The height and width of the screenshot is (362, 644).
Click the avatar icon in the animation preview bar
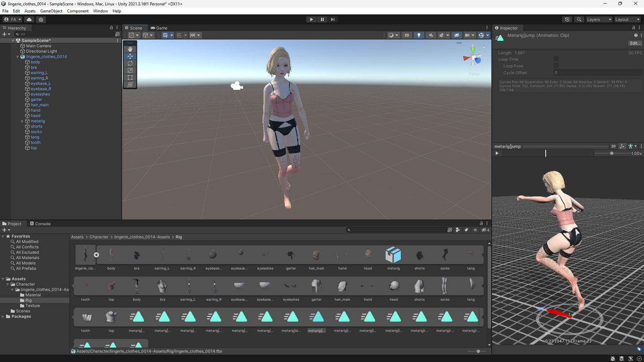tap(631, 146)
